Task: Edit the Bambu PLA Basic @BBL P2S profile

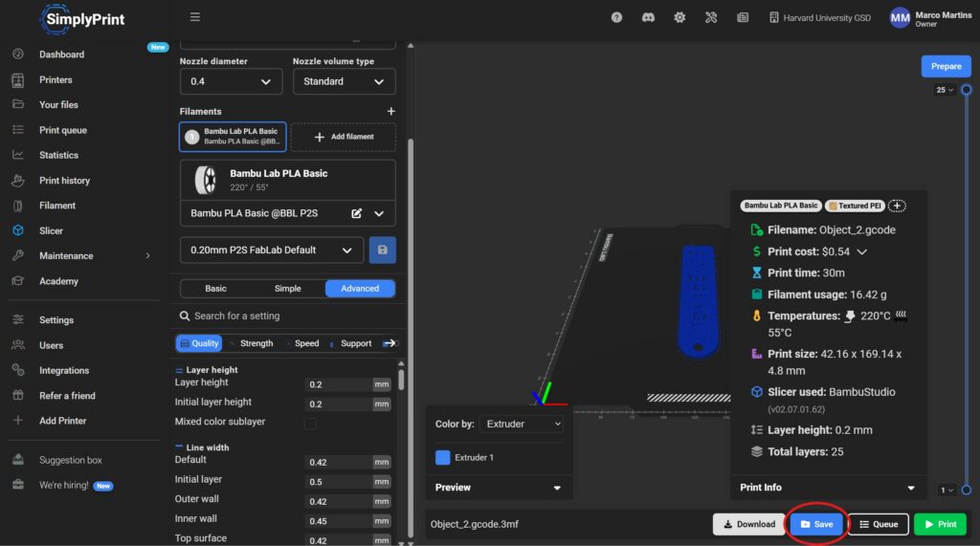Action: click(356, 213)
